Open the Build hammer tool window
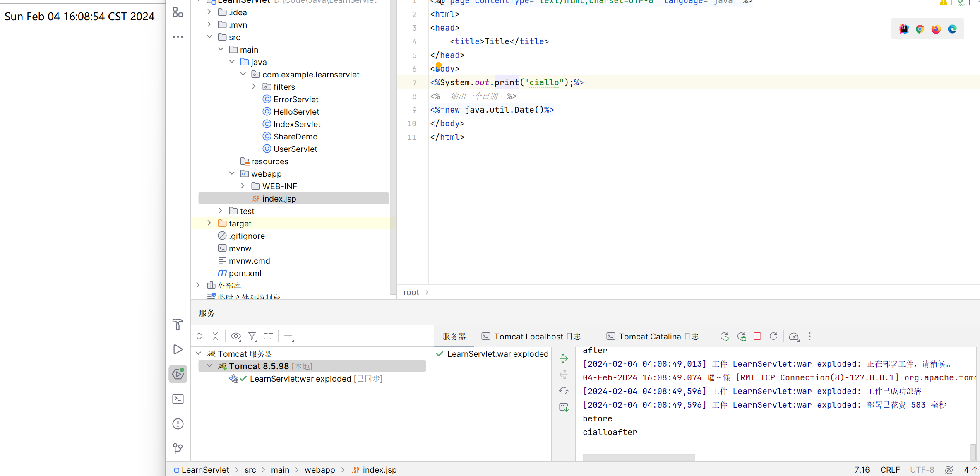The height and width of the screenshot is (476, 980). pyautogui.click(x=178, y=325)
